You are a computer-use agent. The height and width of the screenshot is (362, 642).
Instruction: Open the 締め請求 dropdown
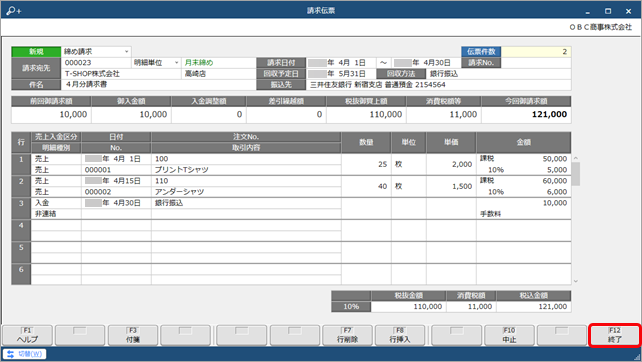tap(127, 52)
